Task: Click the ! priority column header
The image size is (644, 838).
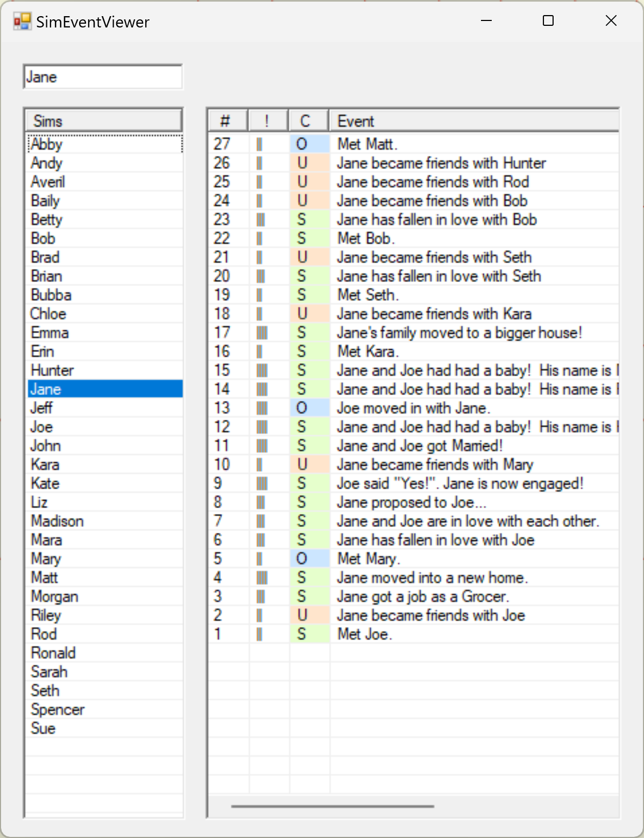Action: 268,121
